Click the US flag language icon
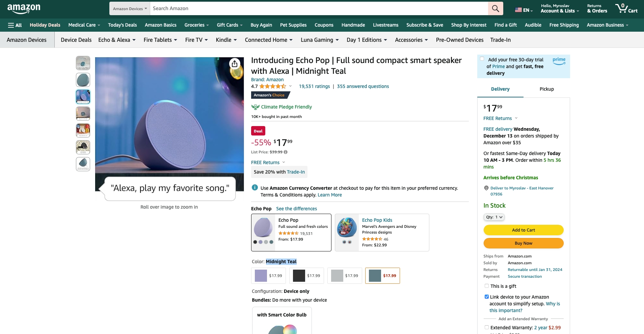The width and height of the screenshot is (644, 334). pos(518,10)
